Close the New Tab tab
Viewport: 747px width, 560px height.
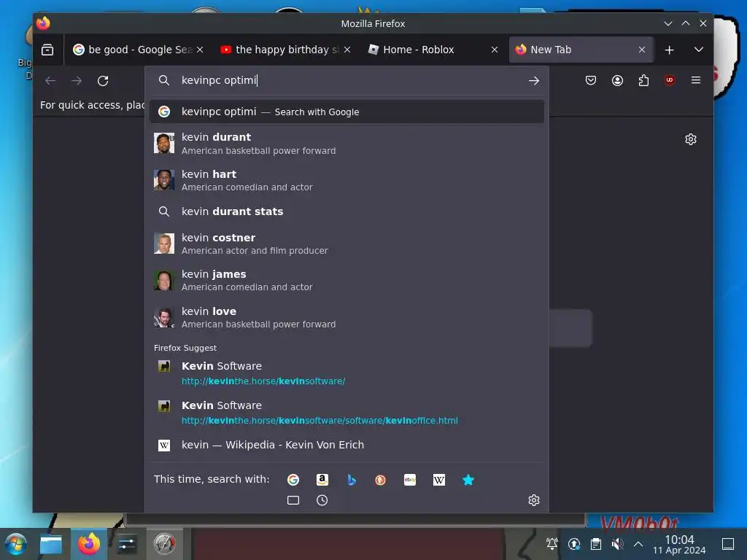pos(642,50)
